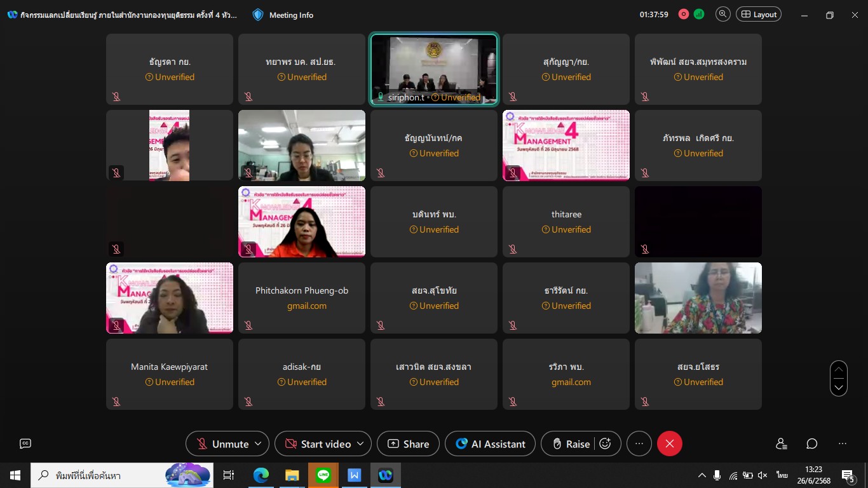
Task: Raise your hand
Action: 571,444
